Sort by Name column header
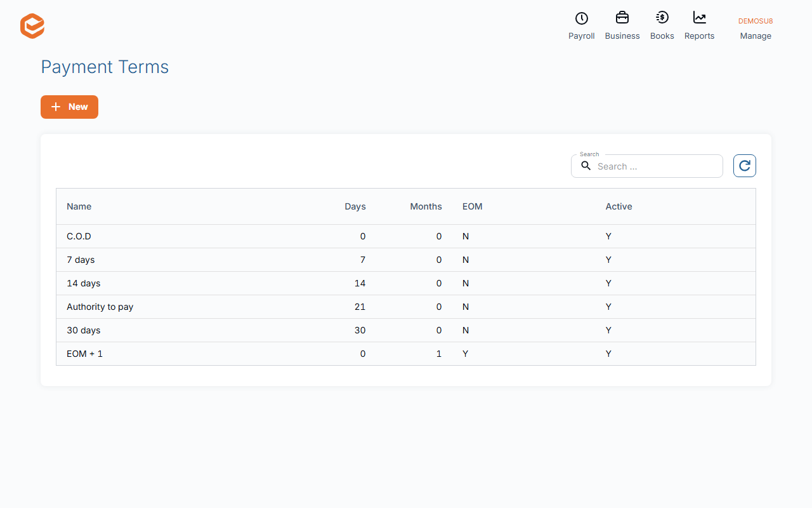The image size is (812, 508). (79, 206)
